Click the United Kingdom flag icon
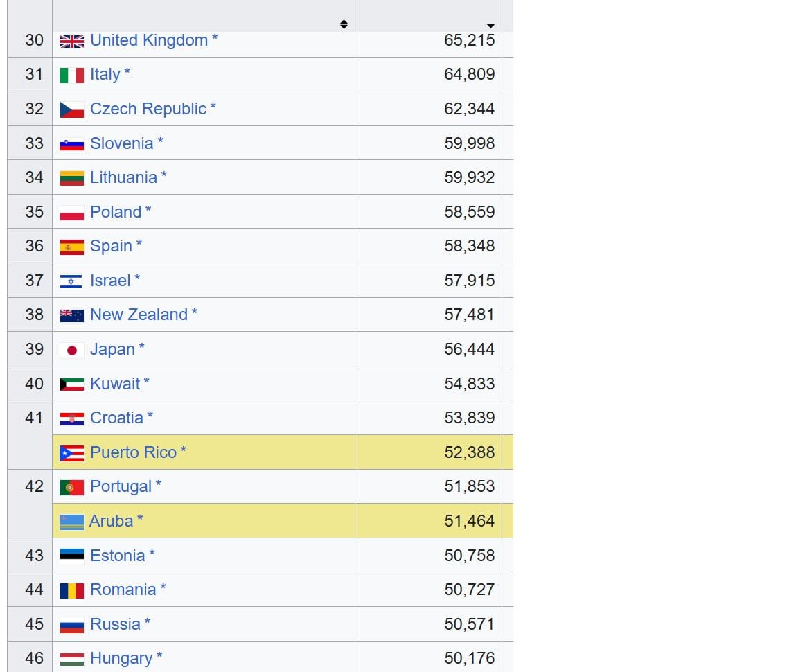This screenshot has width=798, height=672. click(x=71, y=41)
